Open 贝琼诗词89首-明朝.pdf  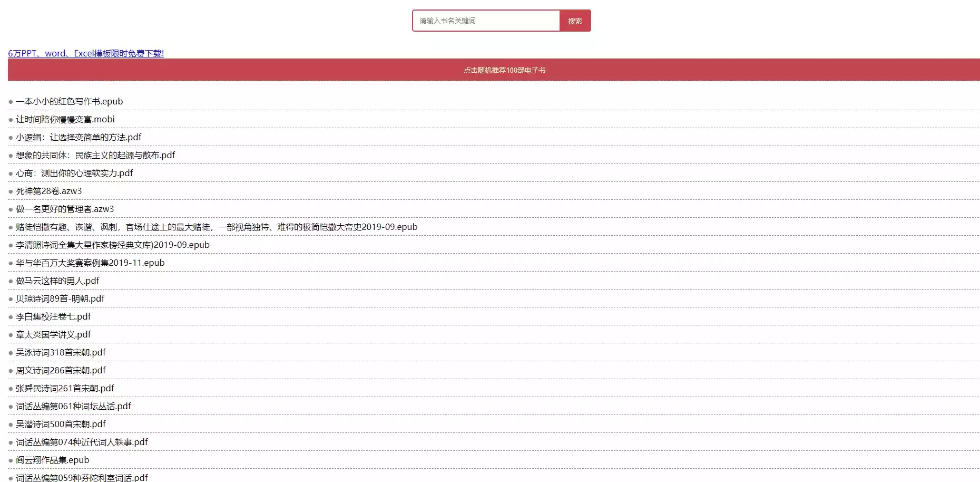60,298
